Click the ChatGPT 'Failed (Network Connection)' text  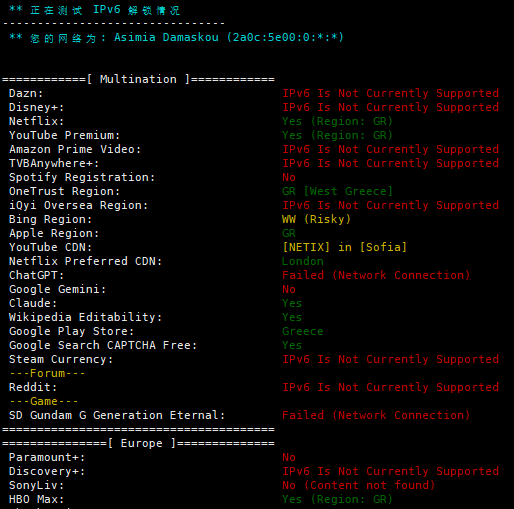coord(376,275)
